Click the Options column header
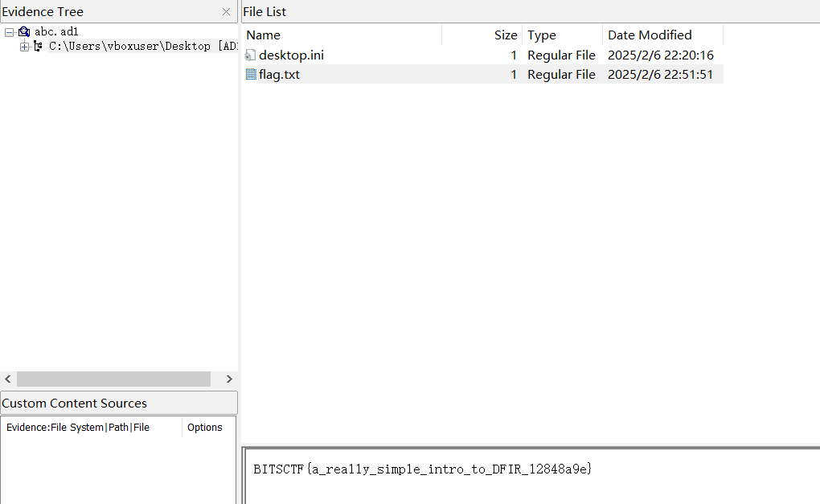This screenshot has width=820, height=504. [205, 428]
